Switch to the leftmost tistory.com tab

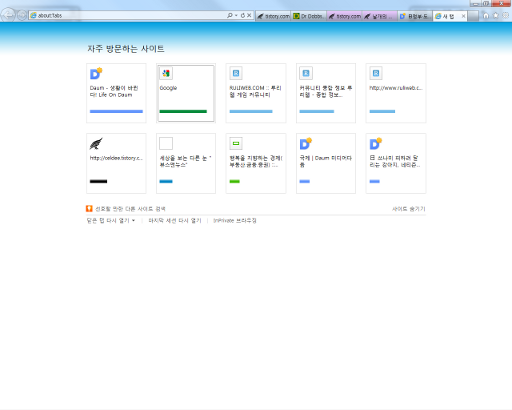click(x=273, y=16)
